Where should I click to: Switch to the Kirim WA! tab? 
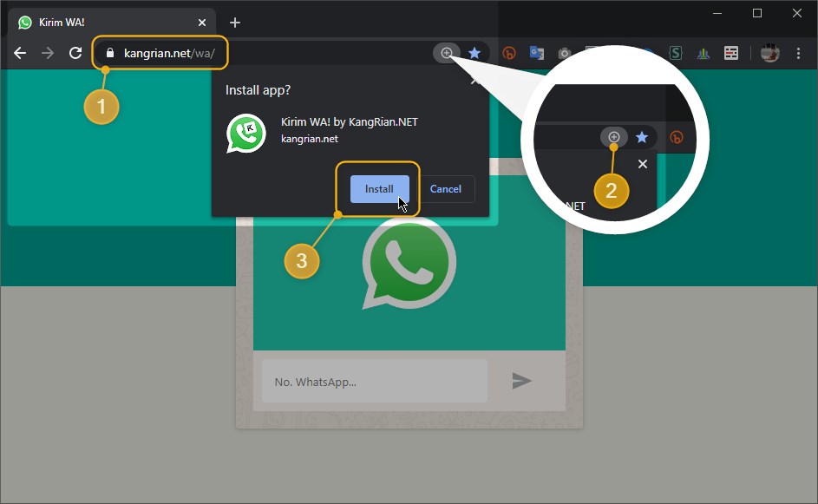pos(112,23)
